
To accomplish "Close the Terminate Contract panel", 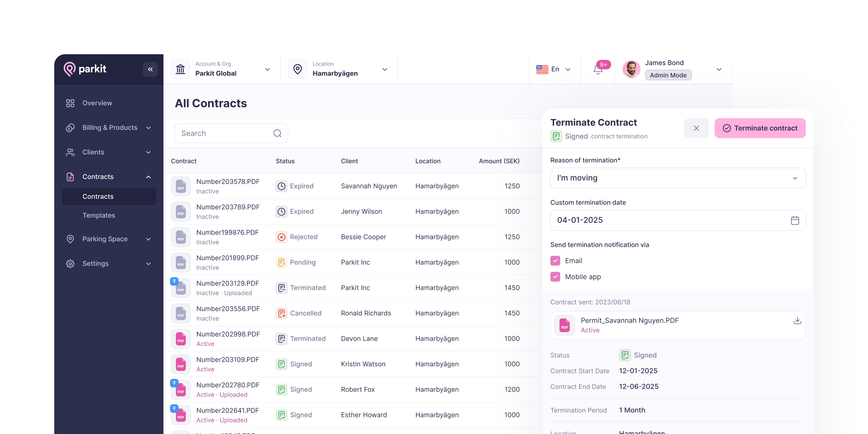I will (x=696, y=128).
